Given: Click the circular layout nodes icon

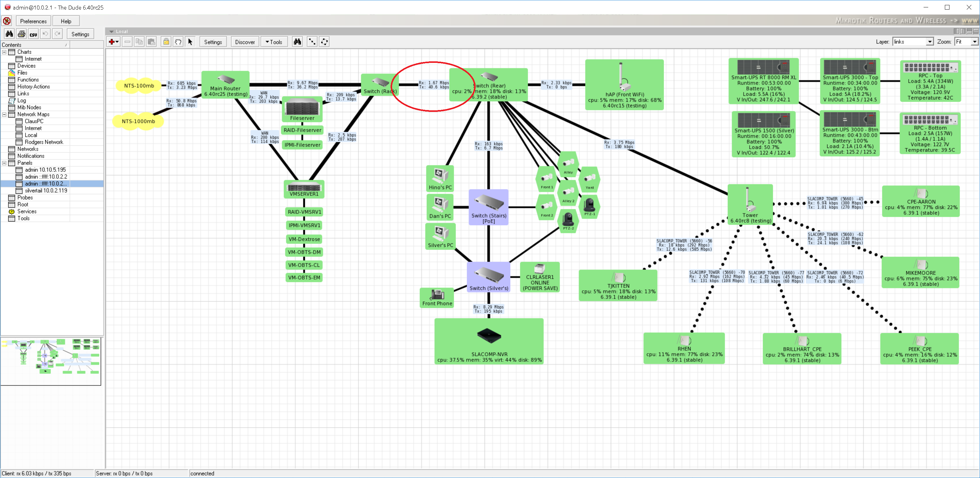Looking at the screenshot, I should (324, 42).
